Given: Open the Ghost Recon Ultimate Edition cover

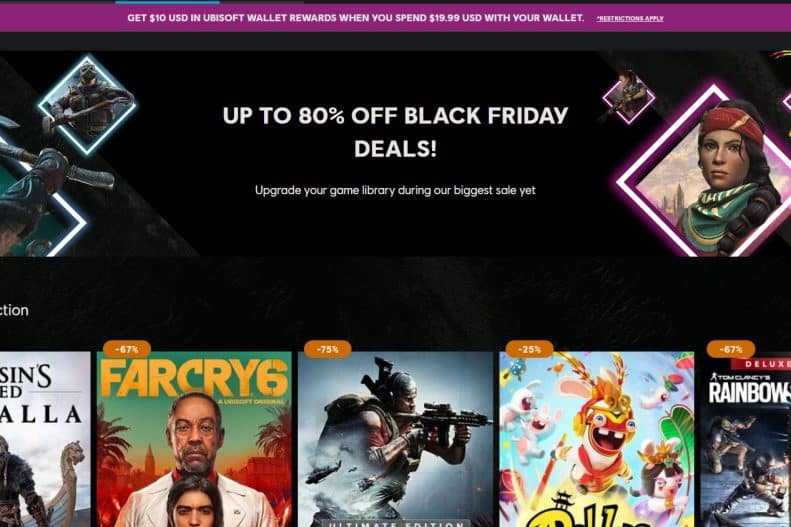Looking at the screenshot, I should [396, 439].
